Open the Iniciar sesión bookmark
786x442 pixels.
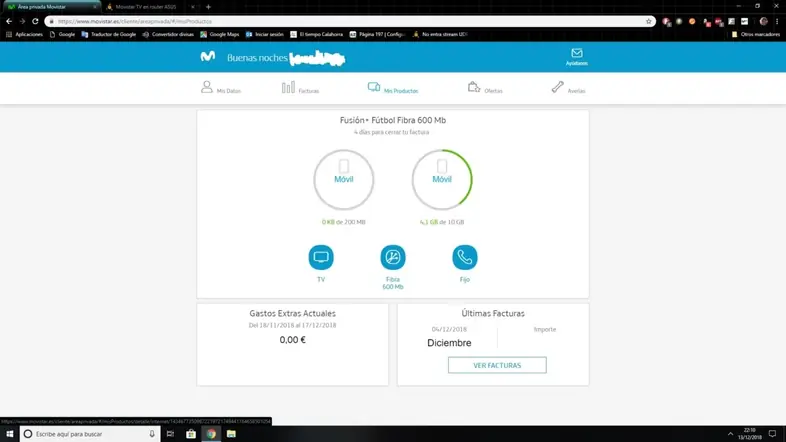265,35
